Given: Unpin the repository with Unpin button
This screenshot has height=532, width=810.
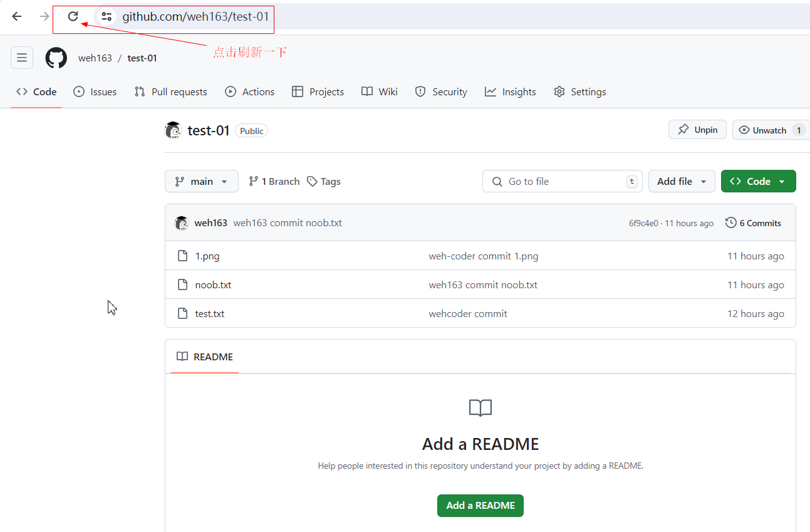Looking at the screenshot, I should coord(698,130).
